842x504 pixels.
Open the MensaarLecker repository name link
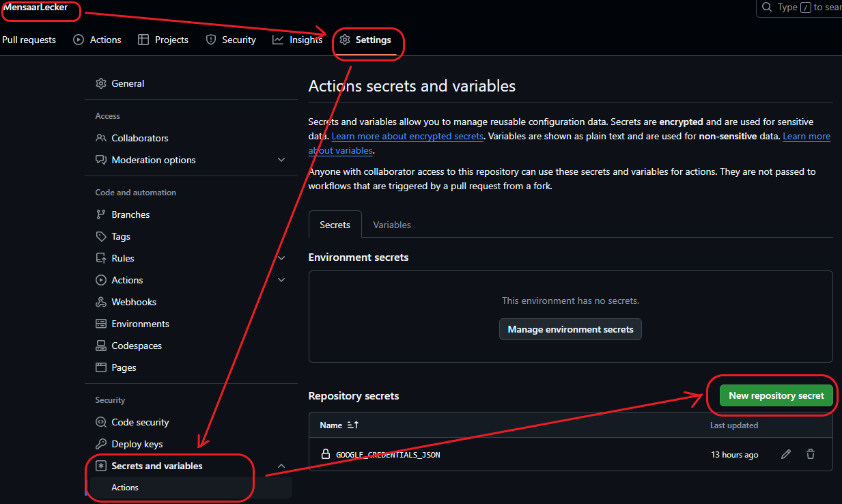36,8
